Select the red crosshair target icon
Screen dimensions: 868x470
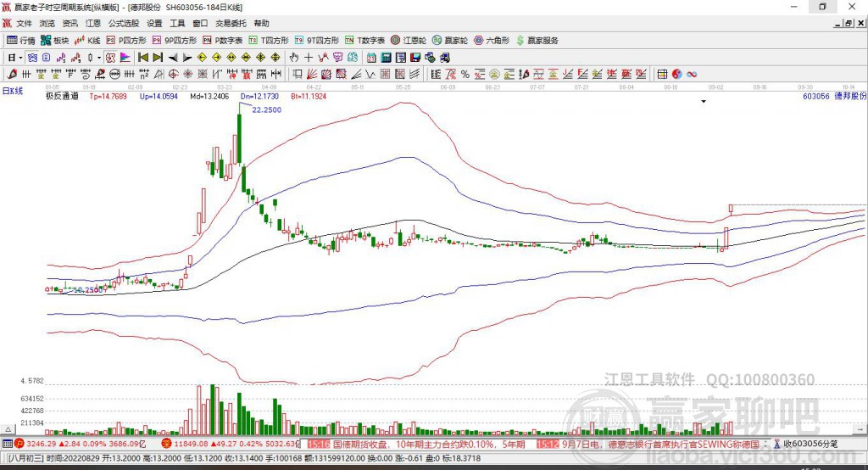tap(173, 75)
